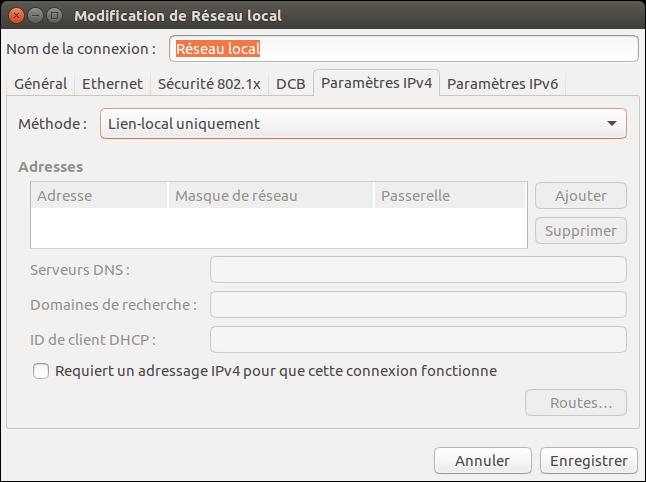Enable the Requiert un adressage IPv4 checkbox
The image size is (646, 482).
click(x=41, y=371)
